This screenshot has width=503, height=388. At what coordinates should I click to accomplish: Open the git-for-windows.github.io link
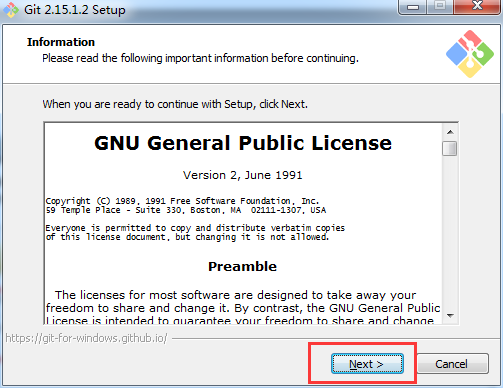[86, 338]
